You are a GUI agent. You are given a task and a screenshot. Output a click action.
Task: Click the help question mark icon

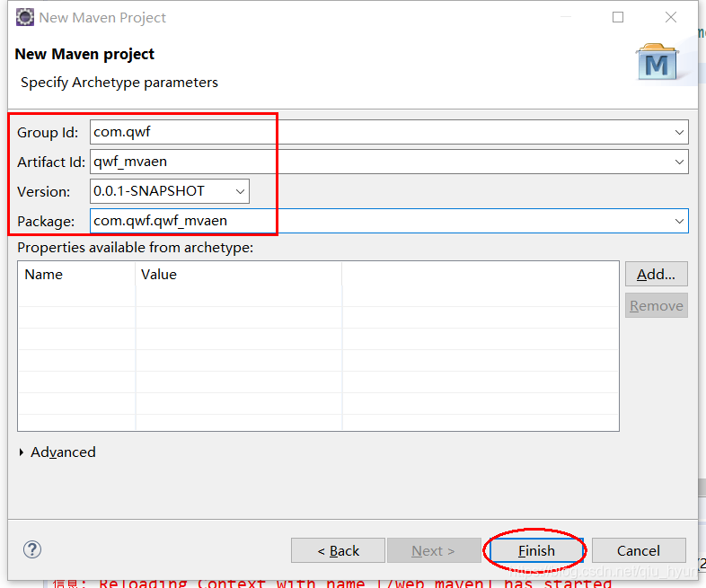coord(32,549)
